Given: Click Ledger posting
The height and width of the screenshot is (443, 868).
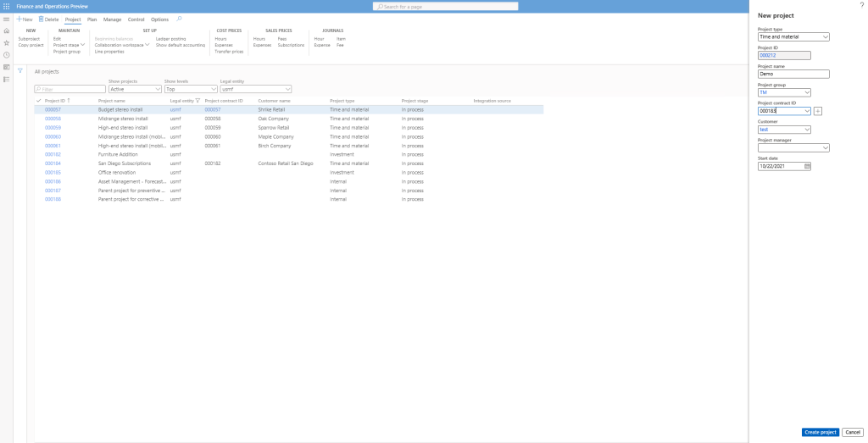Looking at the screenshot, I should click(x=170, y=39).
